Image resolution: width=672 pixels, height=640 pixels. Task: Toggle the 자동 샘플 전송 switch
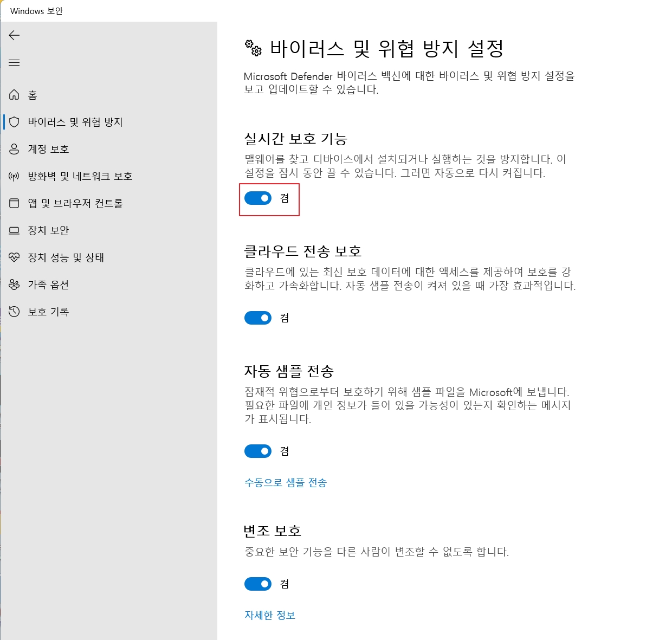tap(258, 451)
